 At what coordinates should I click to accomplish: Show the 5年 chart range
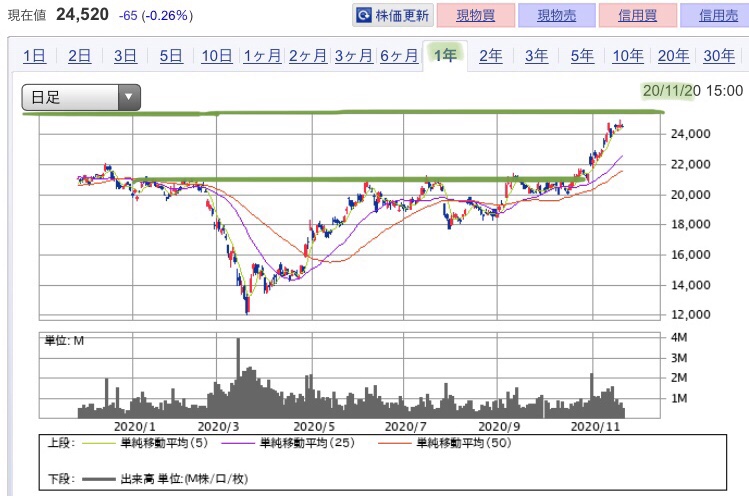coord(582,56)
